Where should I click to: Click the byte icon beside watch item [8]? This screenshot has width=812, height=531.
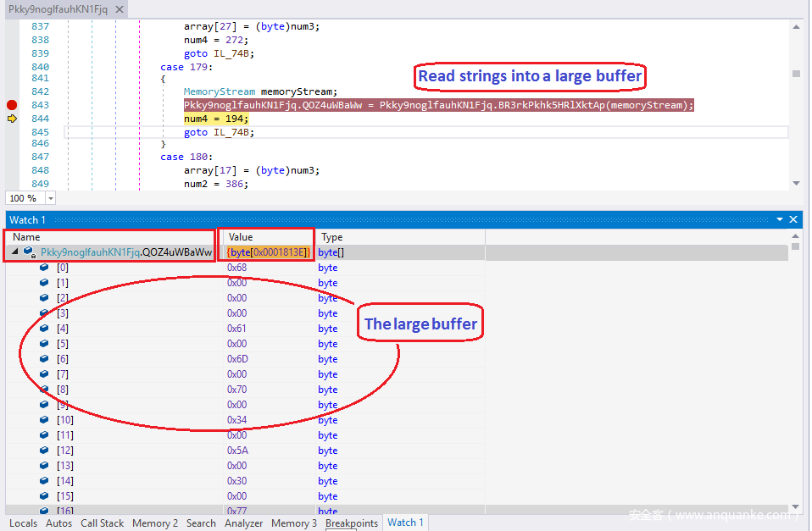pos(44,390)
